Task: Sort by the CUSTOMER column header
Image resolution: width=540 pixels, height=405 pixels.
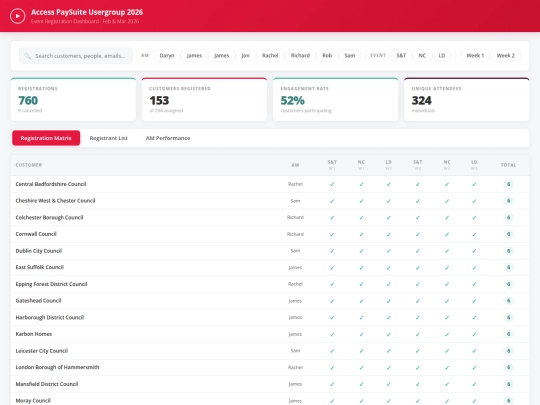Action: click(x=29, y=165)
